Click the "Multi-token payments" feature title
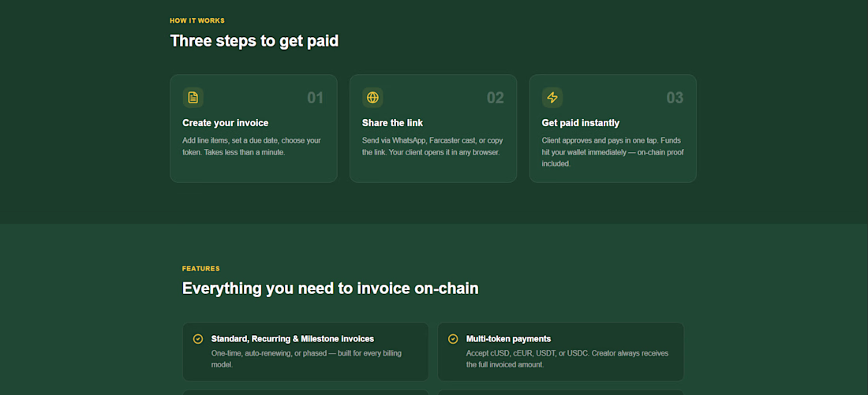Viewport: 868px width, 395px height. click(508, 338)
